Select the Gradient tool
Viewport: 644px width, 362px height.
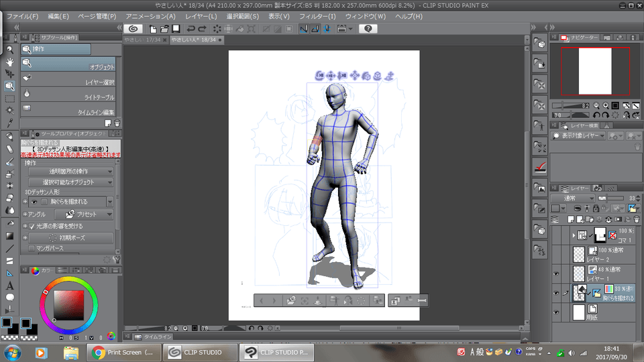(9, 236)
